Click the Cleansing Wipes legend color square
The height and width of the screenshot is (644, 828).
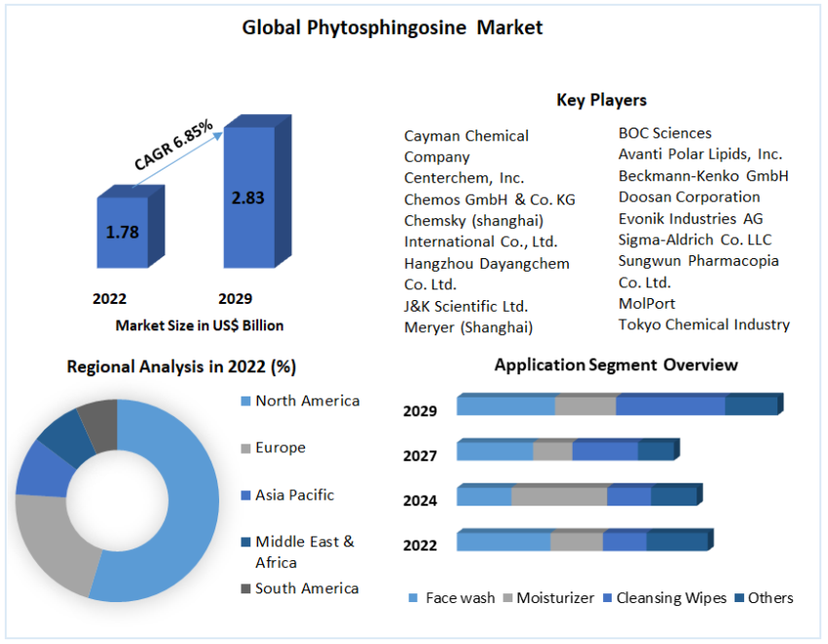click(607, 598)
